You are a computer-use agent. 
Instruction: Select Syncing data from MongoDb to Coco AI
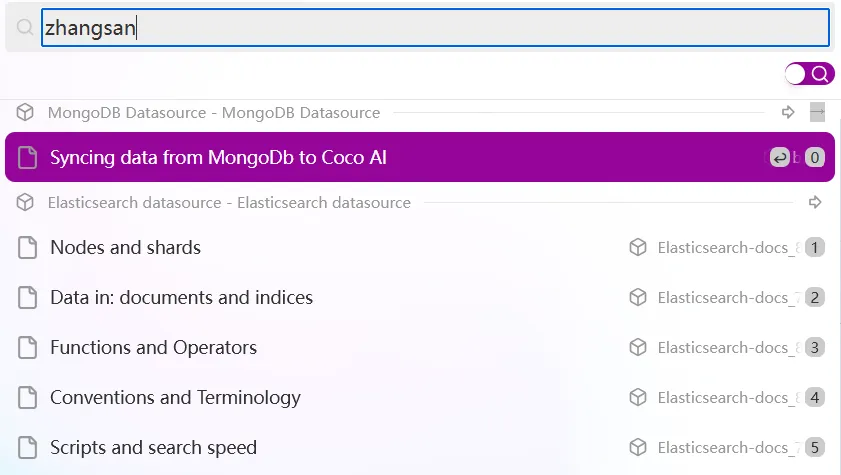click(420, 157)
